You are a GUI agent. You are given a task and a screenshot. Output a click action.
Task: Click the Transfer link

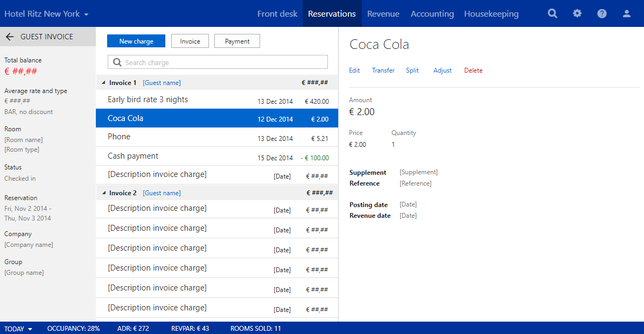(383, 70)
